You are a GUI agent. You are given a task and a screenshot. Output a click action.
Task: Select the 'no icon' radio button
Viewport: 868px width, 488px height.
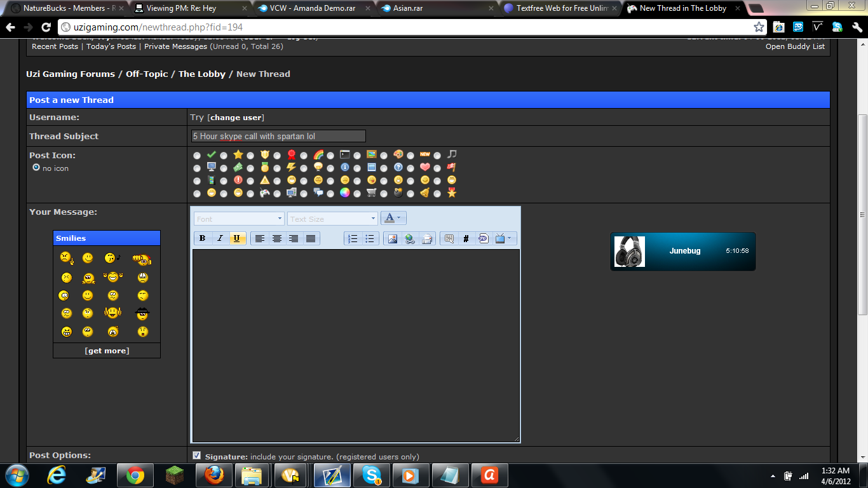tap(36, 168)
